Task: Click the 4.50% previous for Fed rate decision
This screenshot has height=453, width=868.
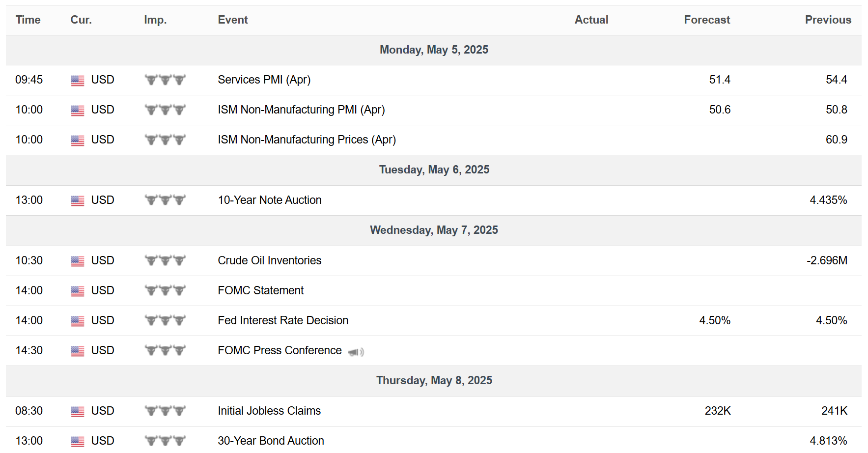Action: (x=831, y=320)
